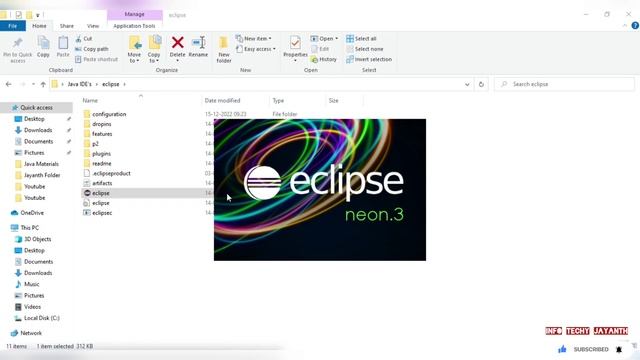Screen dimensions: 640x360
Task: Click the Cut scissors icon
Action: (x=78, y=39)
